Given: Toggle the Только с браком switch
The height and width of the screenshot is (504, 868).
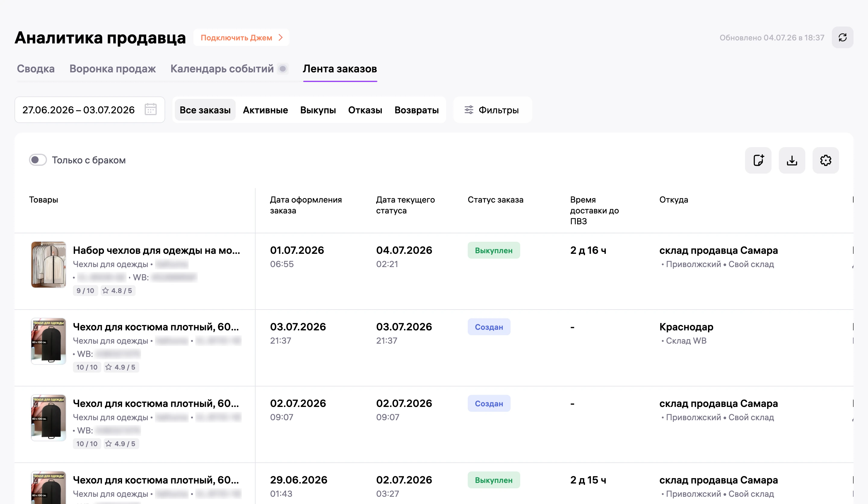Looking at the screenshot, I should click(38, 160).
